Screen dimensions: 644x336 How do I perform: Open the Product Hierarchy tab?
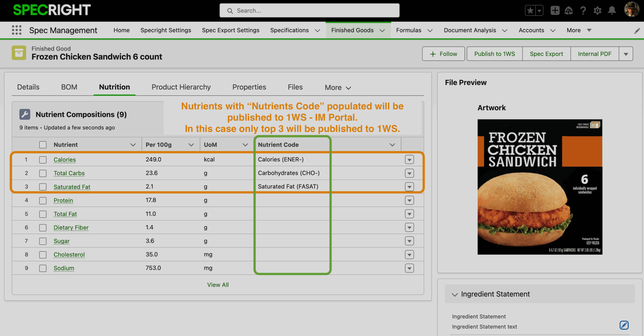(x=181, y=87)
